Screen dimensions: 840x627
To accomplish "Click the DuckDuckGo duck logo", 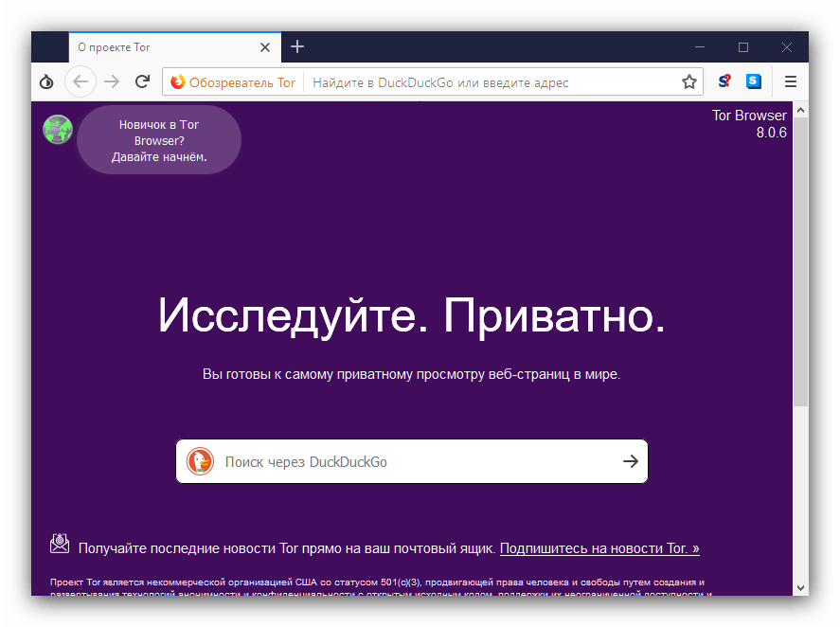I will [201, 461].
